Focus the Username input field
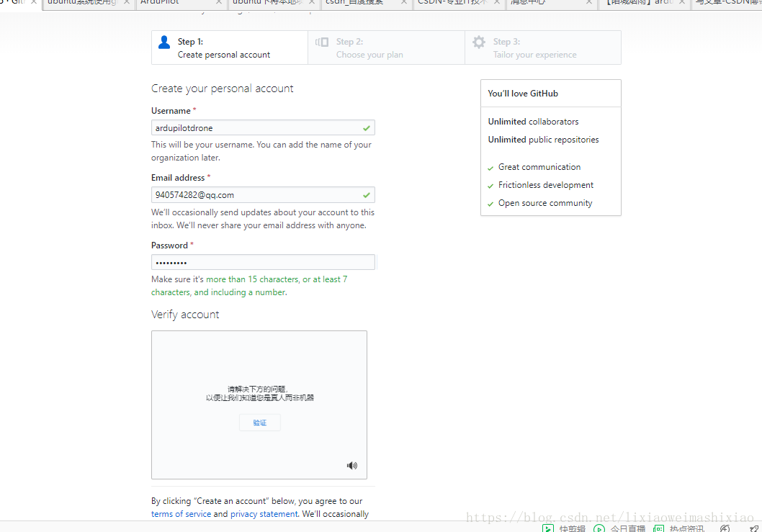Screen dimensions: 762x532 (263, 127)
